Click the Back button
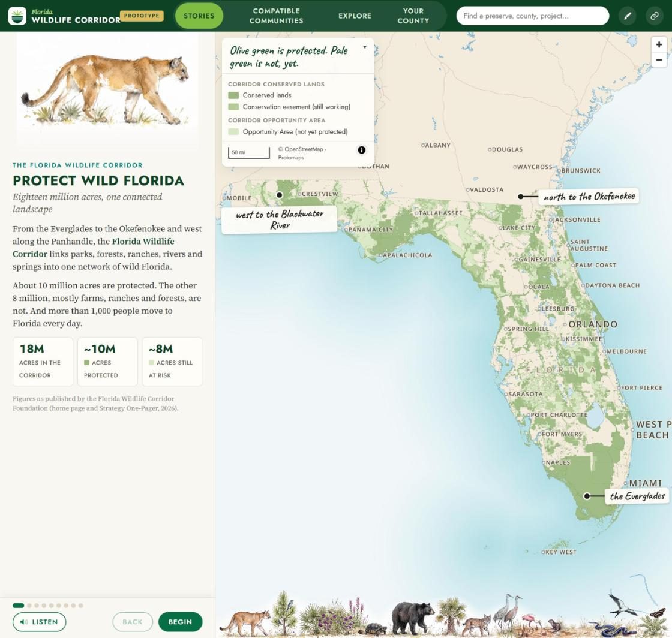Screen dimensions: 672x638 click(133, 622)
